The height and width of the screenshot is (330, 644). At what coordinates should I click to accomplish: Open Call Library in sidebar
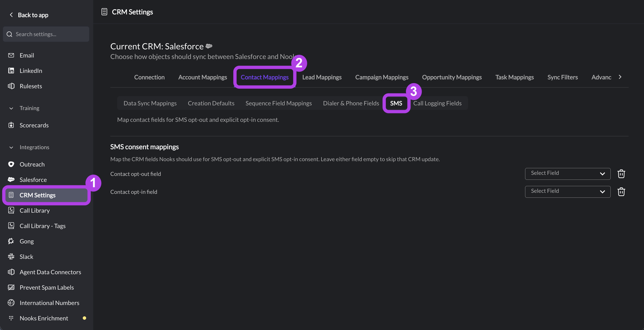[x=34, y=211]
